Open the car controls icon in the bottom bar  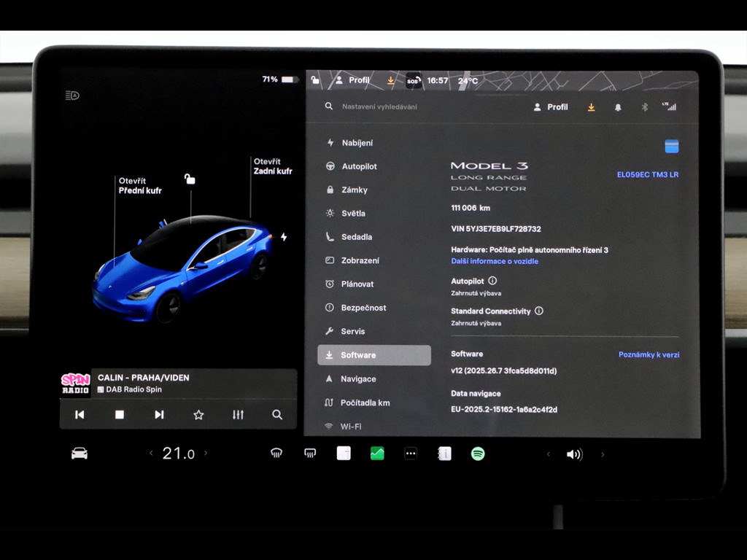pyautogui.click(x=80, y=454)
